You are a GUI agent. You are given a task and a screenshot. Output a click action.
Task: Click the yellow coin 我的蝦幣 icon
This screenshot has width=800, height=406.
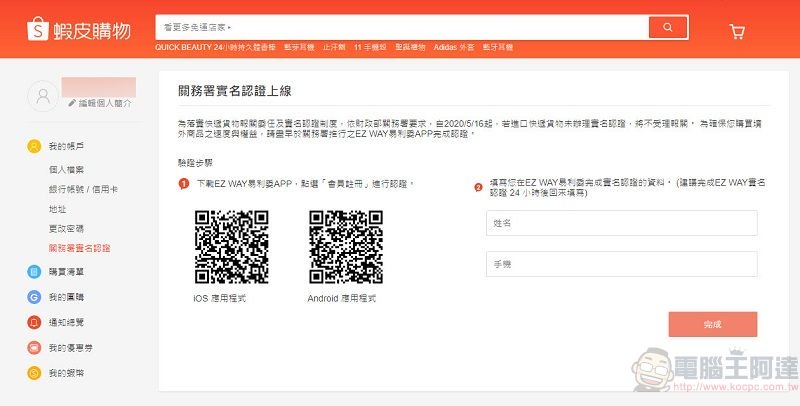(34, 373)
